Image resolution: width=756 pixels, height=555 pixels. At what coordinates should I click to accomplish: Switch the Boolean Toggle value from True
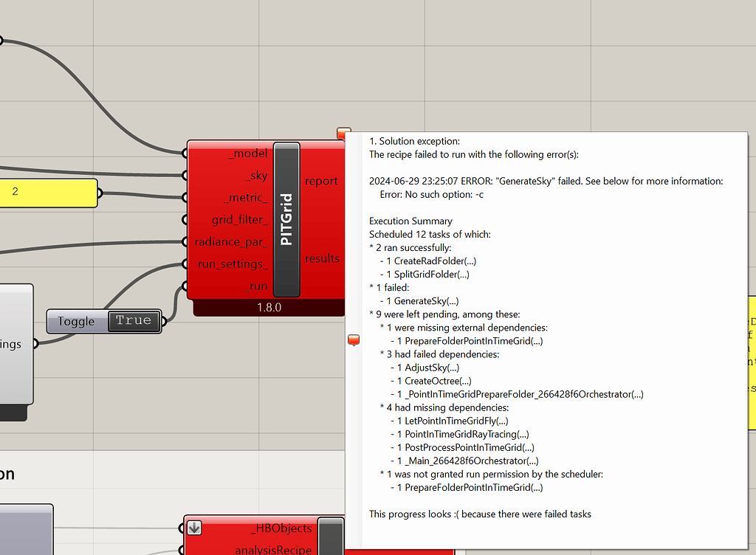click(134, 321)
